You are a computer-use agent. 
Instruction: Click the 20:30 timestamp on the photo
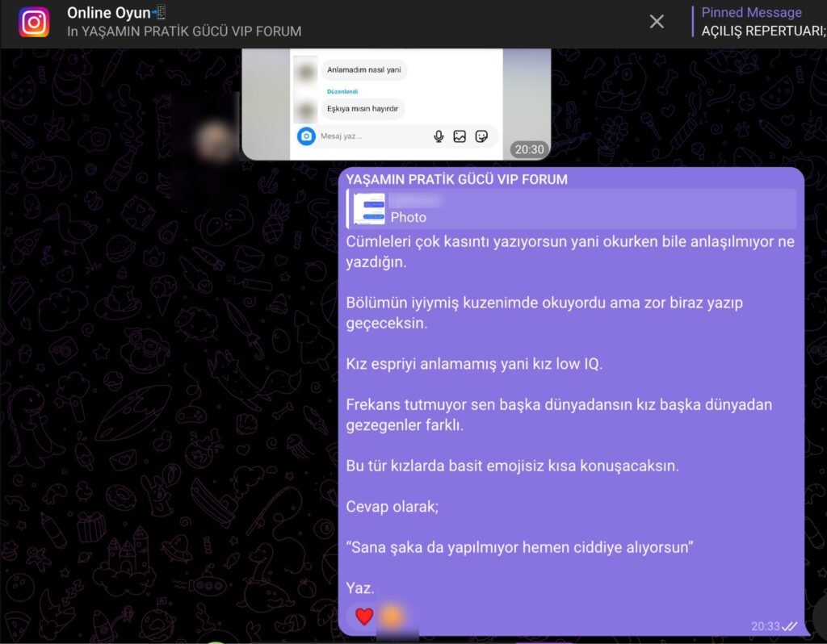[529, 149]
